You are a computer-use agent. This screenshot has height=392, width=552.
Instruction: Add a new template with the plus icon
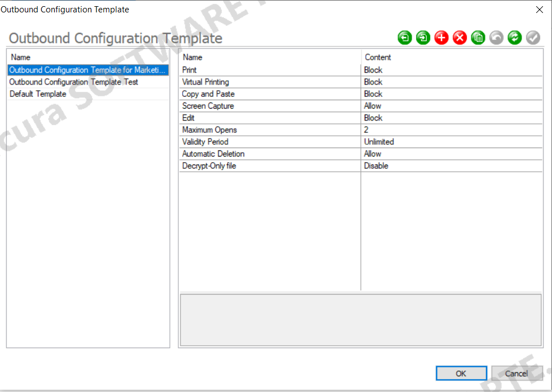(x=441, y=37)
